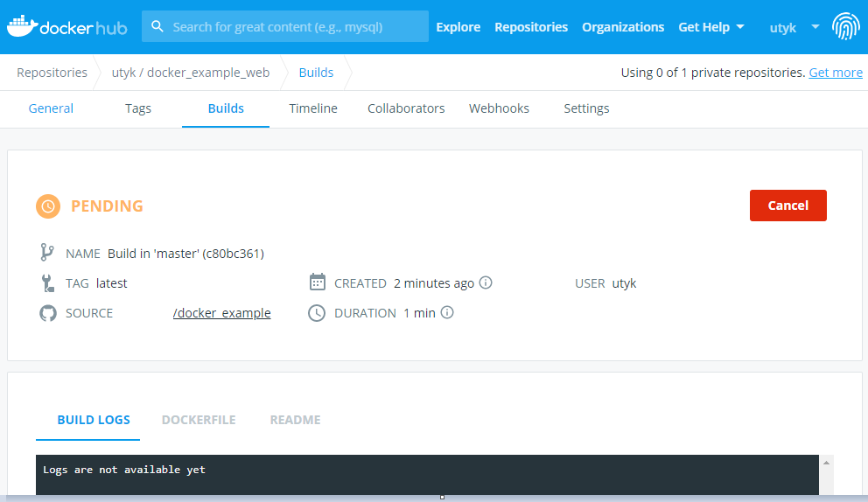Open the Settings tab
868x502 pixels.
(586, 108)
